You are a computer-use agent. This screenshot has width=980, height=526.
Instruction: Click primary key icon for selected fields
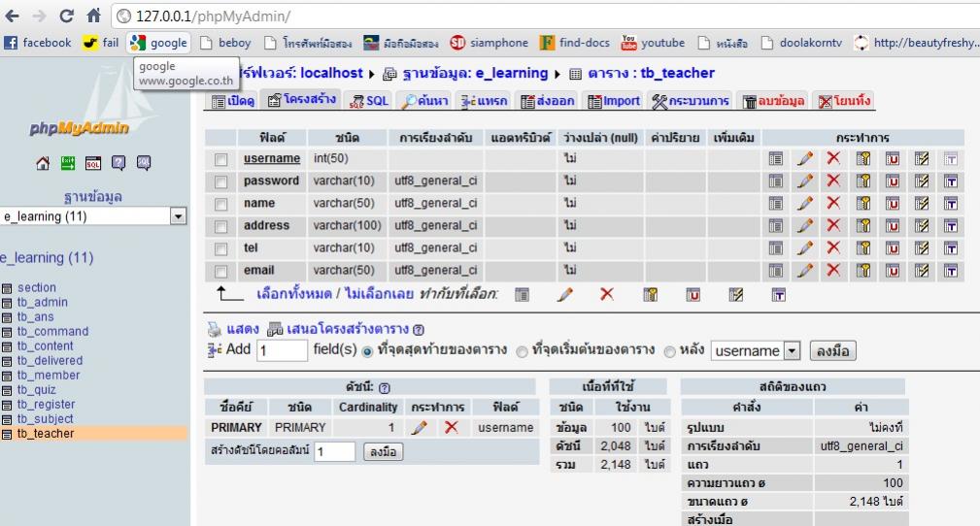tap(650, 295)
